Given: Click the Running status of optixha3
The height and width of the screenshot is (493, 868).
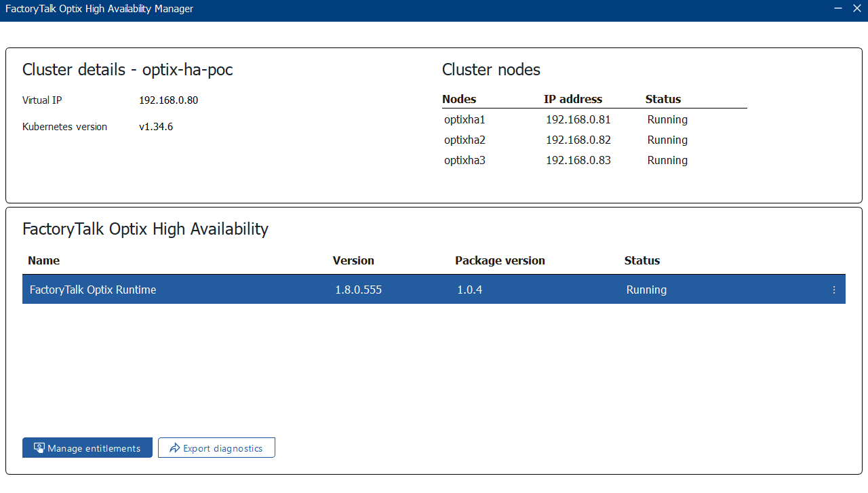Looking at the screenshot, I should click(x=667, y=161).
